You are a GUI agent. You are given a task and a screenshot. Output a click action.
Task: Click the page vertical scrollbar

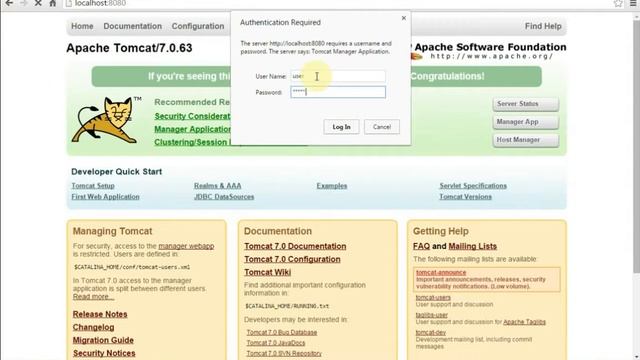click(x=636, y=147)
